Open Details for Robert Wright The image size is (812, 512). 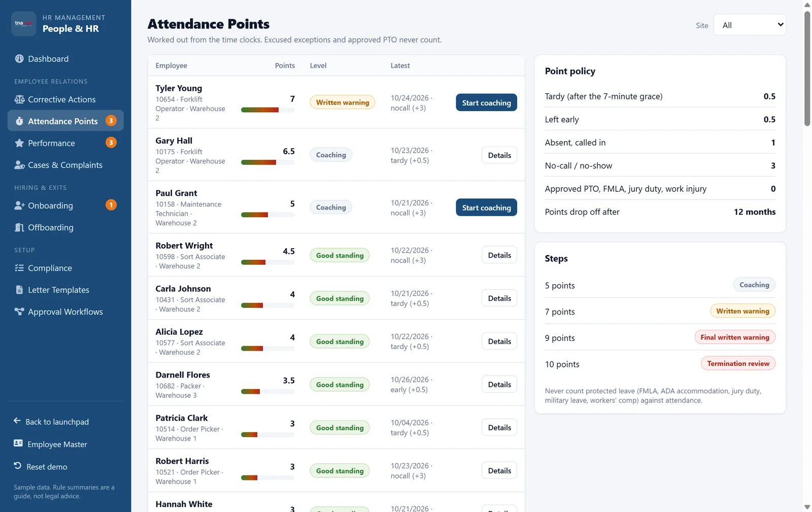click(x=499, y=255)
